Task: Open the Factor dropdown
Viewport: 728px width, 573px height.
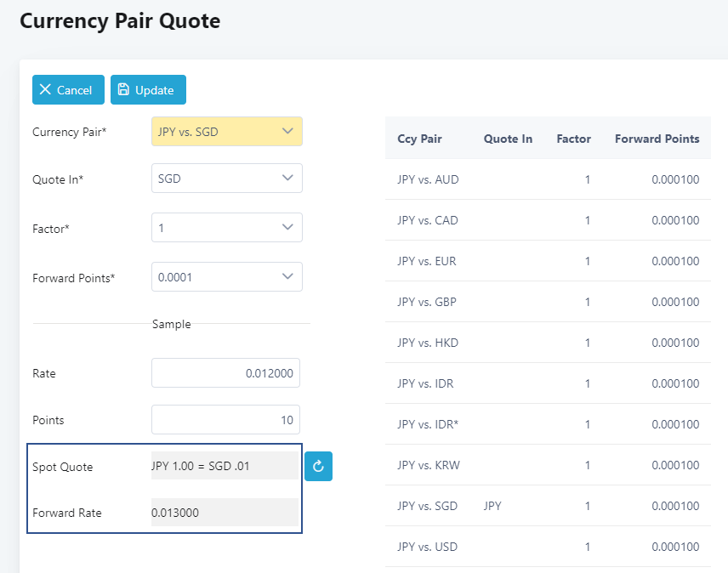Action: click(226, 228)
